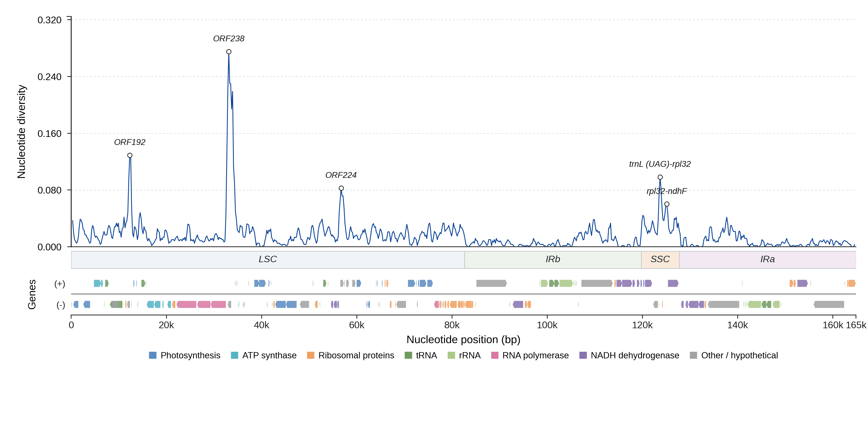Click the ORF192 annotation label
The width and height of the screenshot is (868, 422).
(x=130, y=142)
